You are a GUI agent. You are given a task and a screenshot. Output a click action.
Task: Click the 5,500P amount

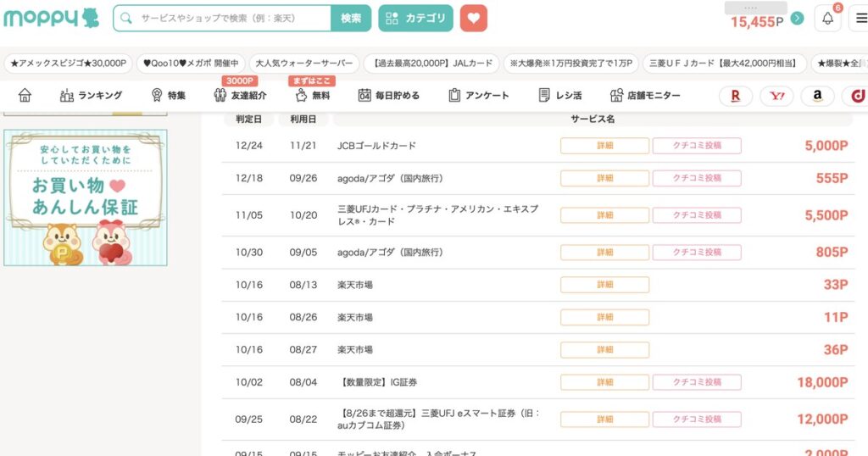(826, 215)
